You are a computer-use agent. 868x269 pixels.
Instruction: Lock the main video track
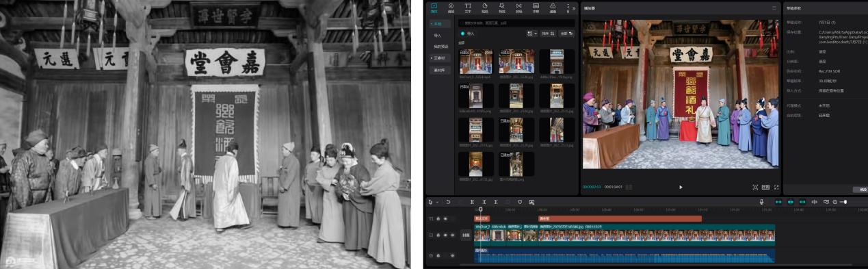[438, 235]
